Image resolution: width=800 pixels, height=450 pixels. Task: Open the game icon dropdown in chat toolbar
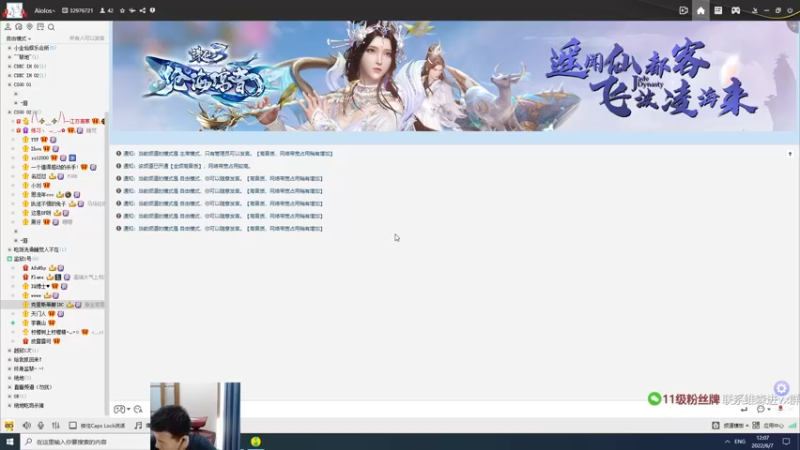tap(122, 410)
